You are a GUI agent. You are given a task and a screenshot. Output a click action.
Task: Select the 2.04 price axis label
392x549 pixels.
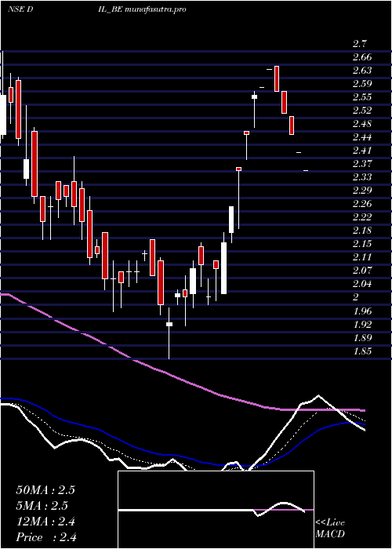pyautogui.click(x=362, y=284)
